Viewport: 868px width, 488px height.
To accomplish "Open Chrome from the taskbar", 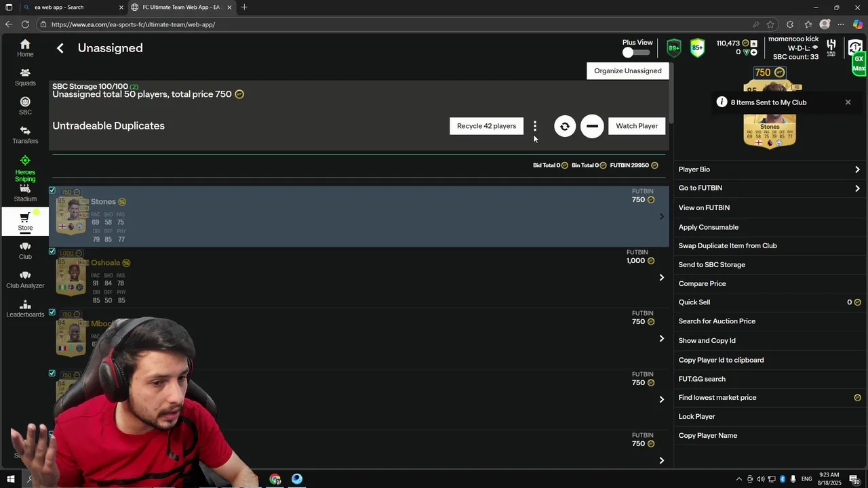I will point(275,479).
